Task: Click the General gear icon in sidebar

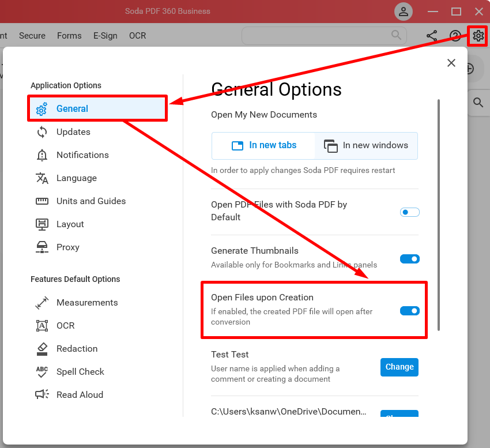Action: (x=42, y=109)
